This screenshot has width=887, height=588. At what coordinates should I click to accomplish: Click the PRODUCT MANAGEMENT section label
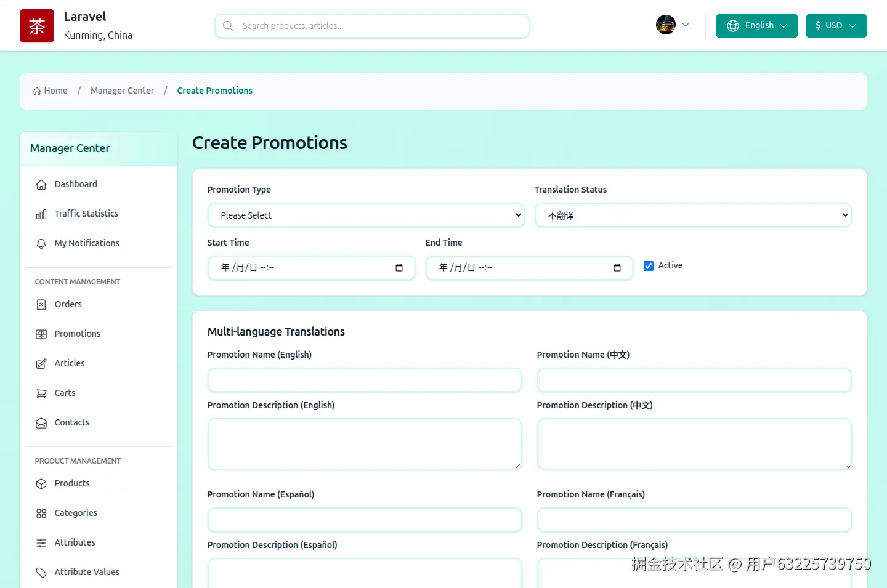coord(78,461)
